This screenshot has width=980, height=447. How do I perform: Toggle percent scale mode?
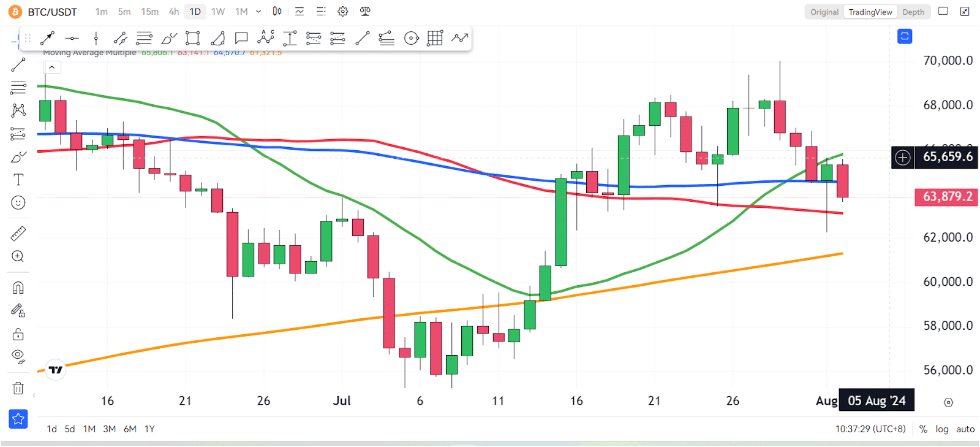(923, 429)
